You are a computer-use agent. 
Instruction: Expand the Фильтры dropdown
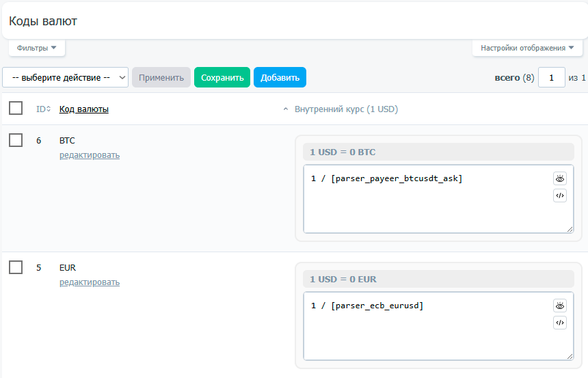coord(37,49)
